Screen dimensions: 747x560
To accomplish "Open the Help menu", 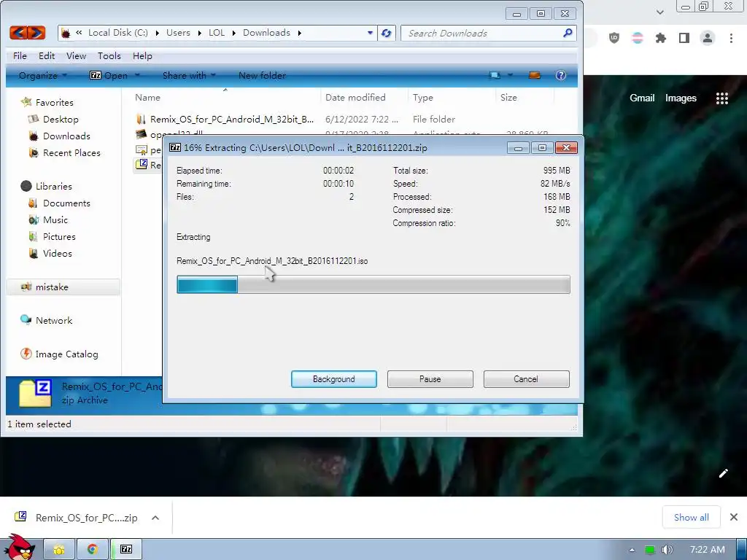I will click(142, 55).
